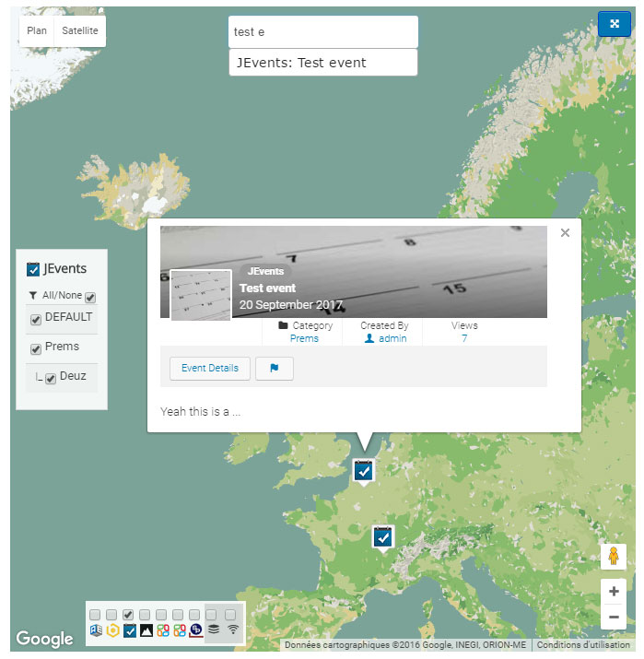Click the search field containing 'test e'
The width and height of the screenshot is (644, 659).
tap(323, 32)
